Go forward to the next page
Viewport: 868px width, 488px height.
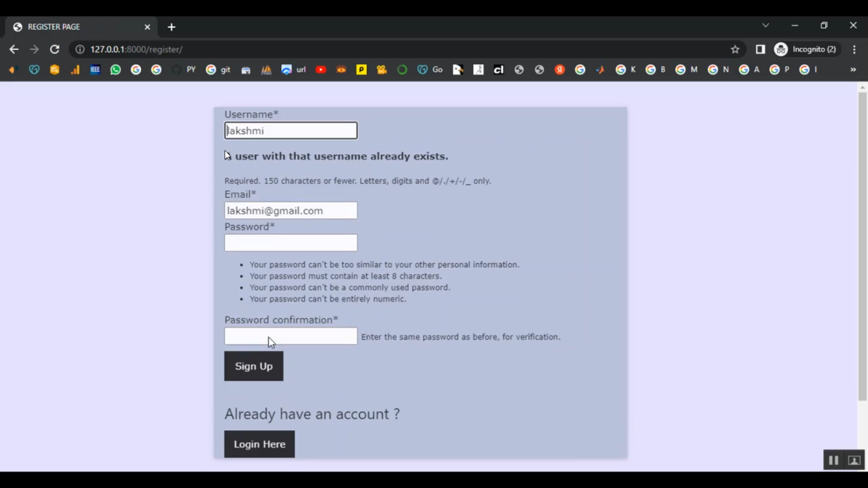coord(34,50)
